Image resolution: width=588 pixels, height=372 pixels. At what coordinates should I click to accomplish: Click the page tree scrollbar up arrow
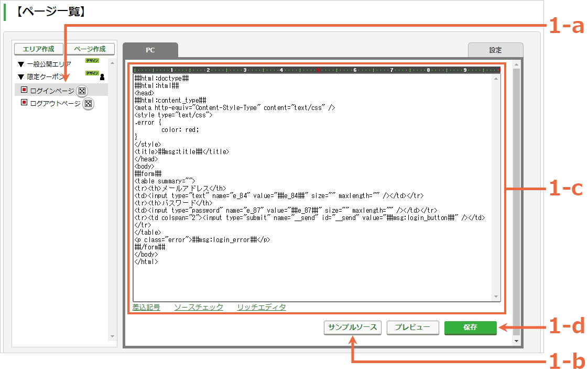pyautogui.click(x=112, y=63)
